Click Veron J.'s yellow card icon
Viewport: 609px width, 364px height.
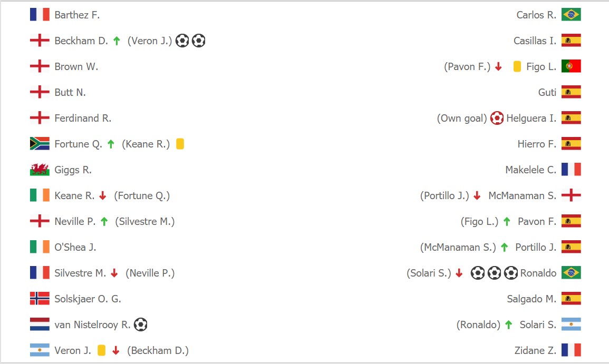101,350
